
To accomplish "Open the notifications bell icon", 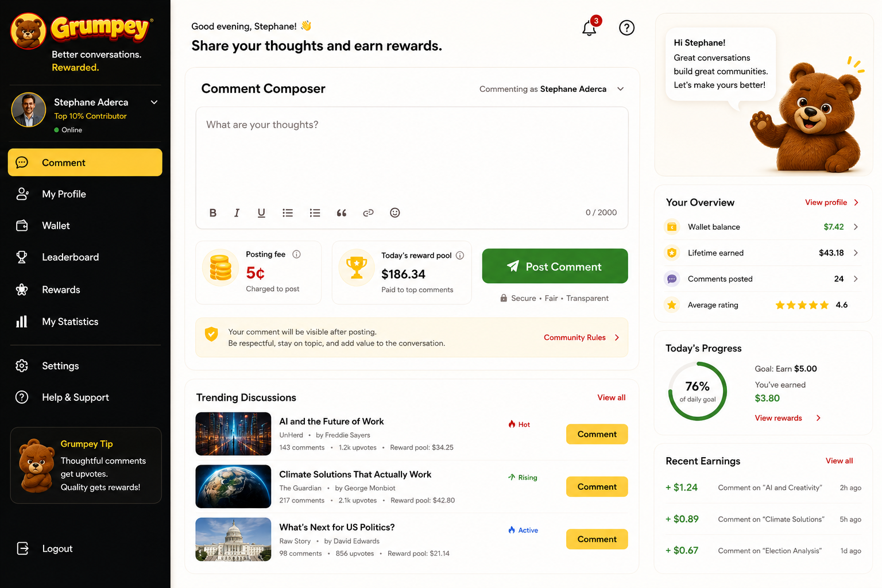I will point(589,28).
